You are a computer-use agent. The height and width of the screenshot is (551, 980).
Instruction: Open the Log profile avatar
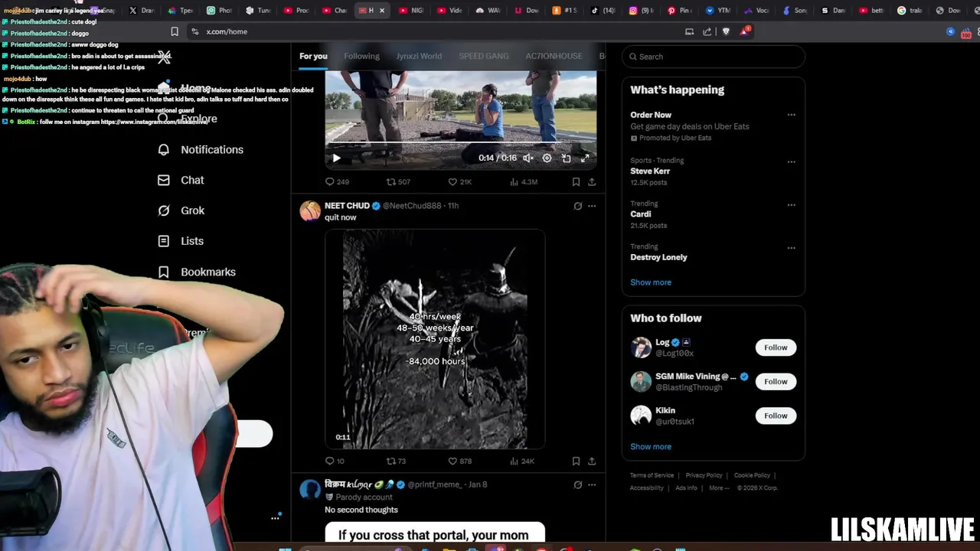click(641, 347)
